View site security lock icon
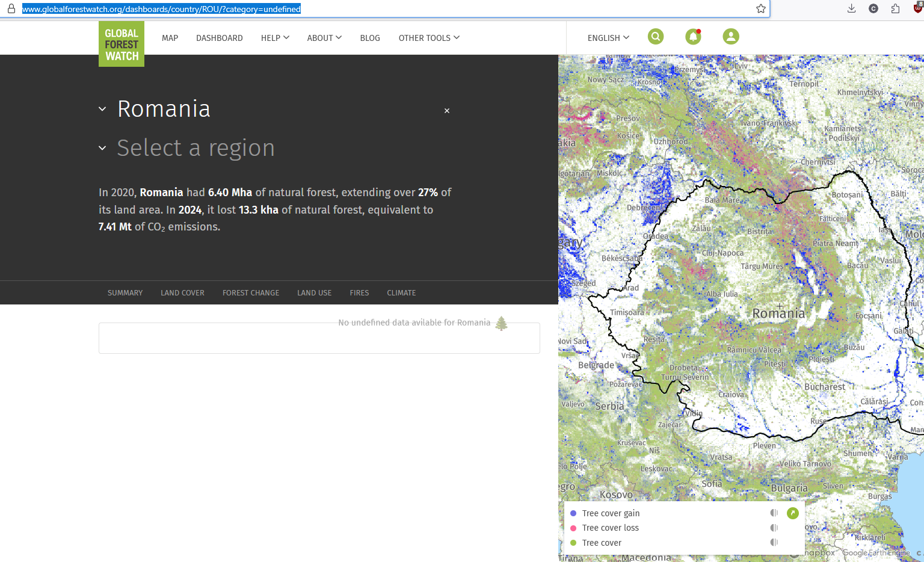 (11, 8)
